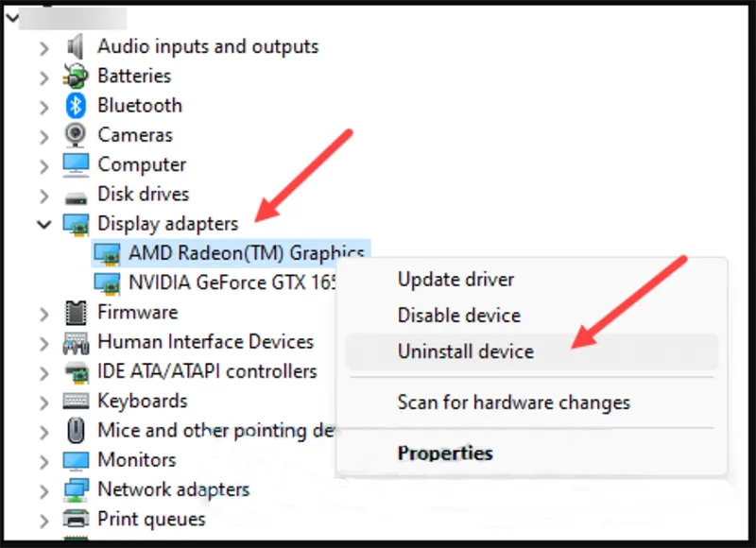Click the Audio inputs and outputs speaker icon
This screenshot has height=548, width=756.
(76, 46)
